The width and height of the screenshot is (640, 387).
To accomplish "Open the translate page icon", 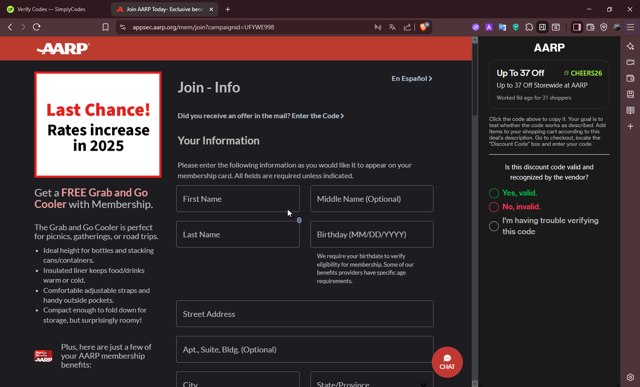I will [x=392, y=27].
